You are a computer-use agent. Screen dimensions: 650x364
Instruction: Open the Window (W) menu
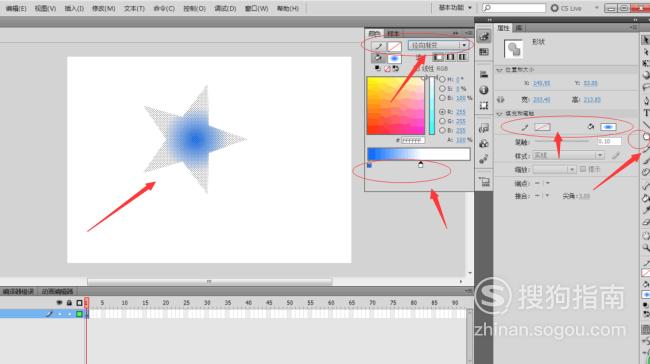coord(257,8)
